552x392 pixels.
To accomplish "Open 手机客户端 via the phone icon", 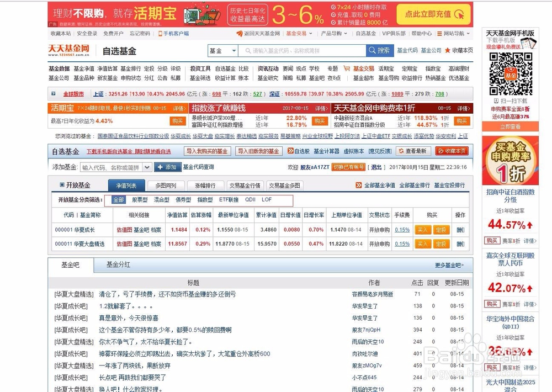I will point(160,34).
